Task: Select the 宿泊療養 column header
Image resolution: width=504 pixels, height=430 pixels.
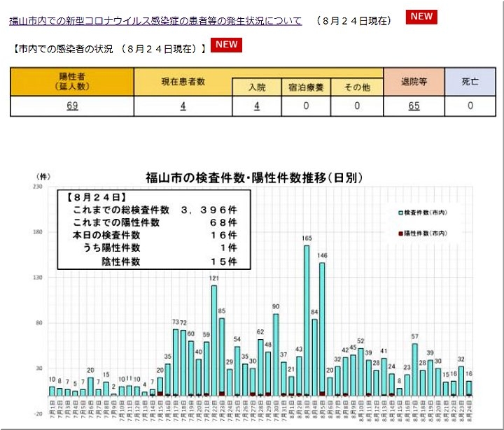Action: click(x=307, y=87)
